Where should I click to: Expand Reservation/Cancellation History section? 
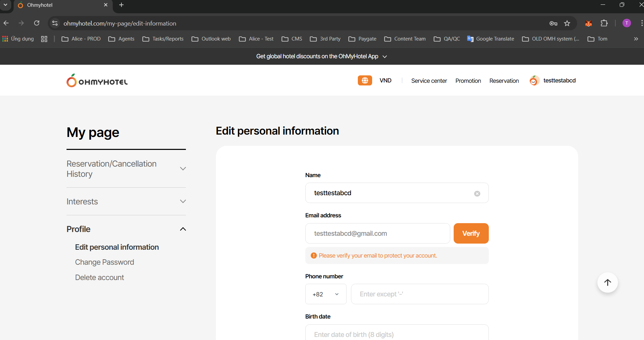tap(183, 169)
